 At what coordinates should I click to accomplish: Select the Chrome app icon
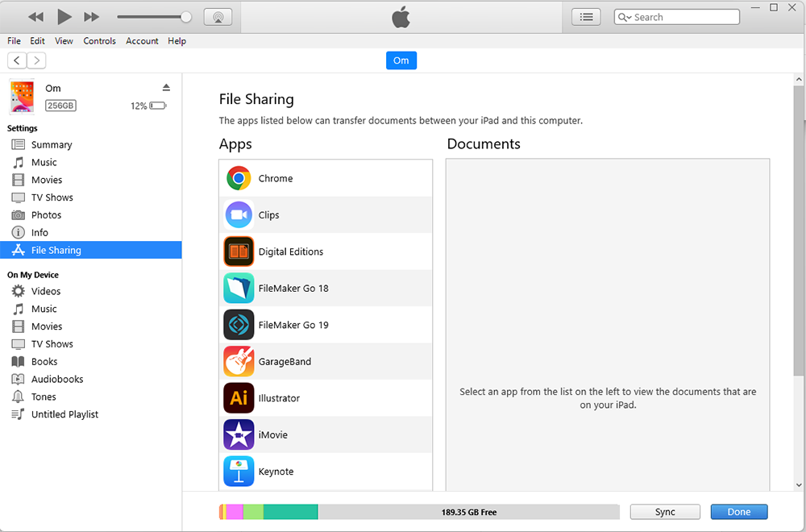pos(239,178)
